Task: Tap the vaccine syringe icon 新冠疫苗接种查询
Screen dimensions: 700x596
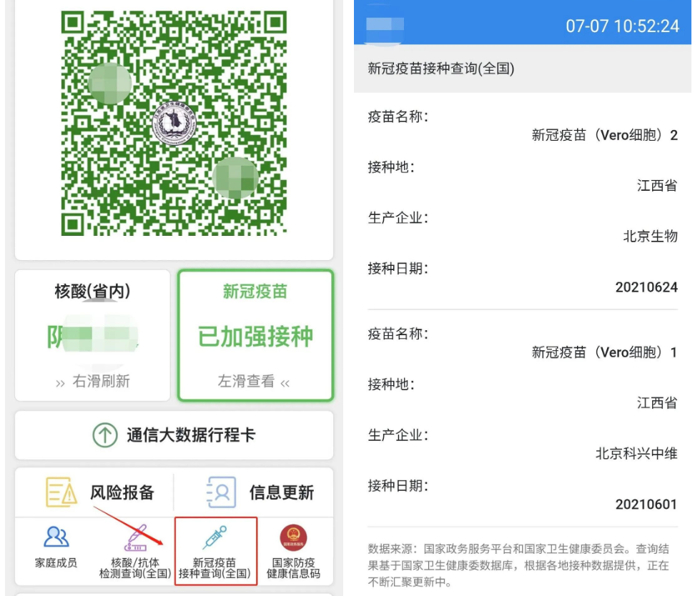Action: coord(215,537)
